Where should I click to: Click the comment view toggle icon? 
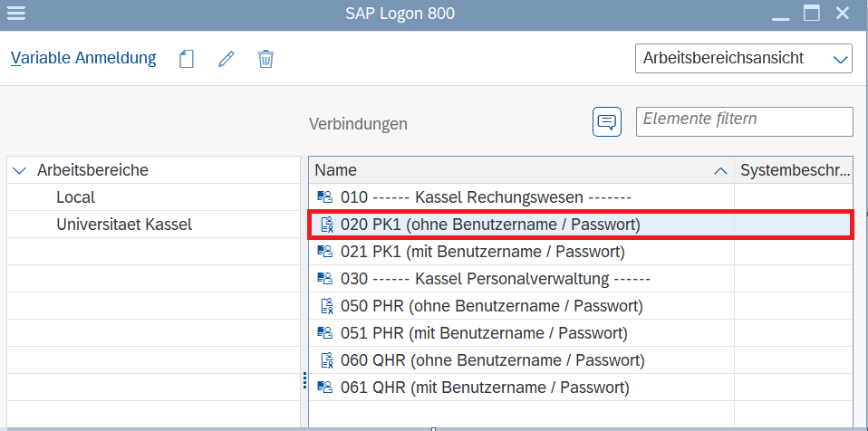tap(607, 121)
